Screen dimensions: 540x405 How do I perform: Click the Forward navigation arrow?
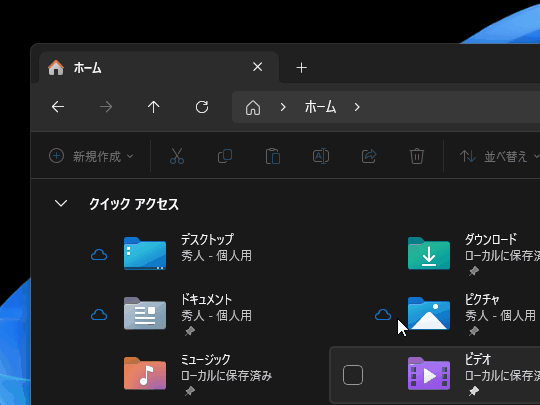[x=106, y=107]
